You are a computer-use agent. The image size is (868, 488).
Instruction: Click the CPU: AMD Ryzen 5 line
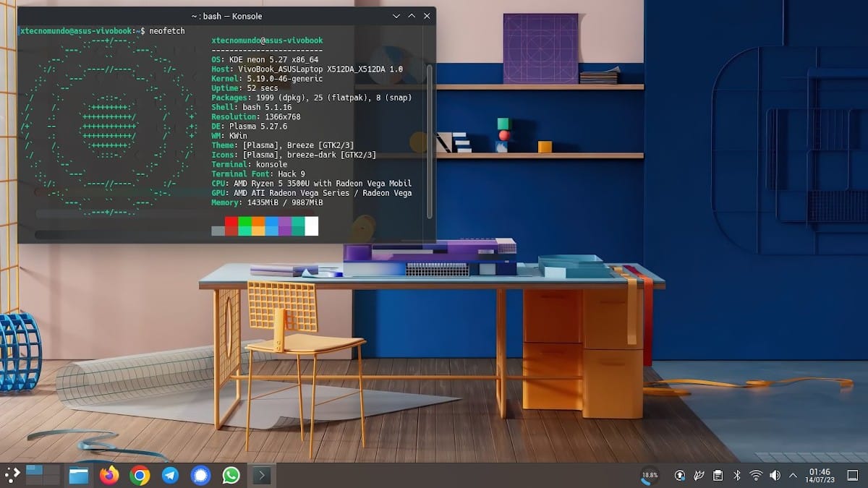pos(311,183)
